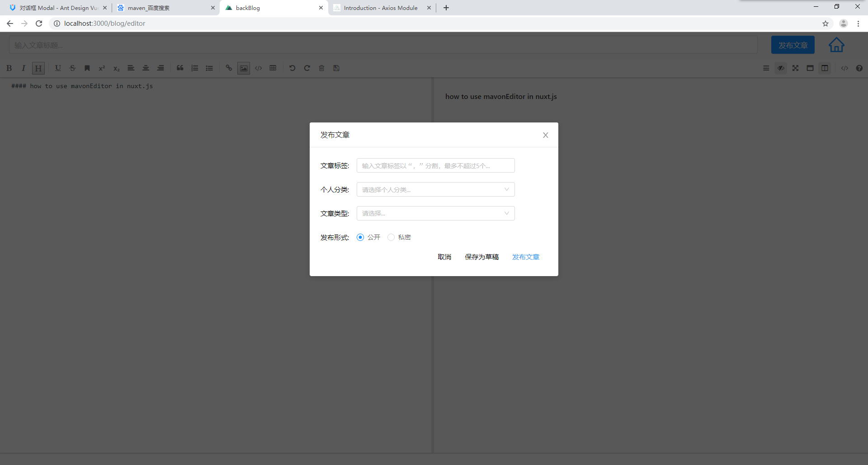Expand the 文章类型 dropdown
This screenshot has width=868, height=465.
tap(436, 213)
